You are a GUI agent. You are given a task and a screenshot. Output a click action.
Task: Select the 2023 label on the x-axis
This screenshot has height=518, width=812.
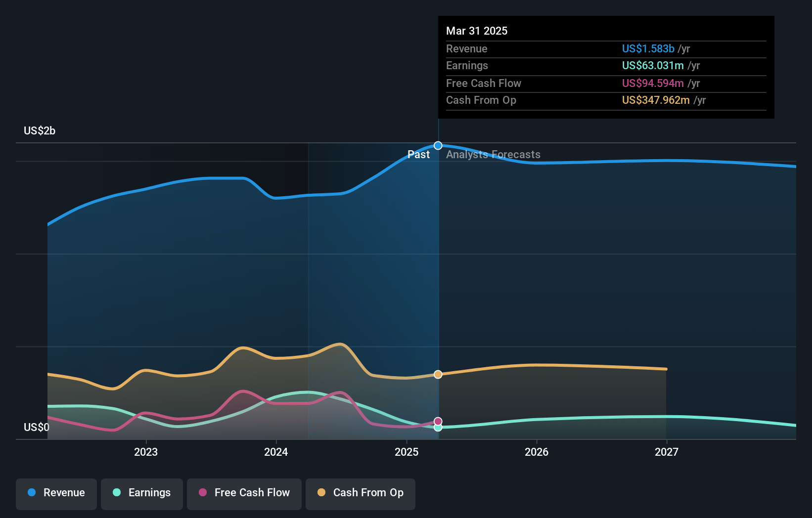pos(146,452)
